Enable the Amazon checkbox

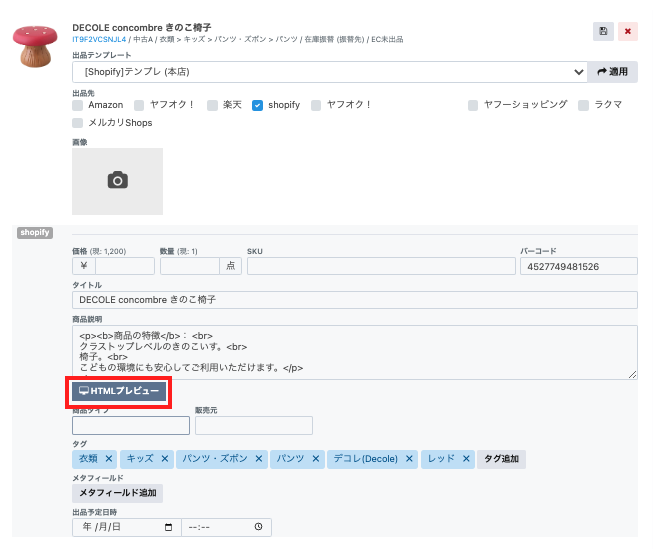point(77,105)
